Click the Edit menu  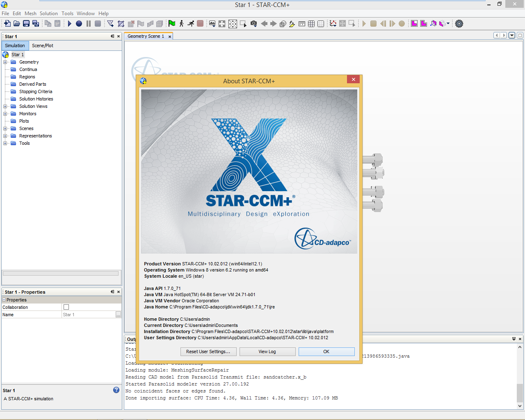pyautogui.click(x=17, y=14)
